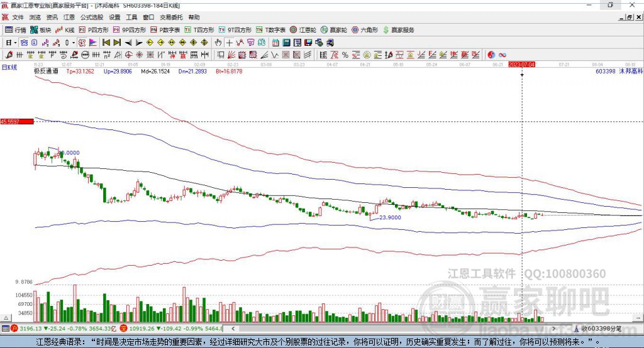Jump to first bar with skip-start arrow
The image size is (644, 348).
click(x=106, y=42)
